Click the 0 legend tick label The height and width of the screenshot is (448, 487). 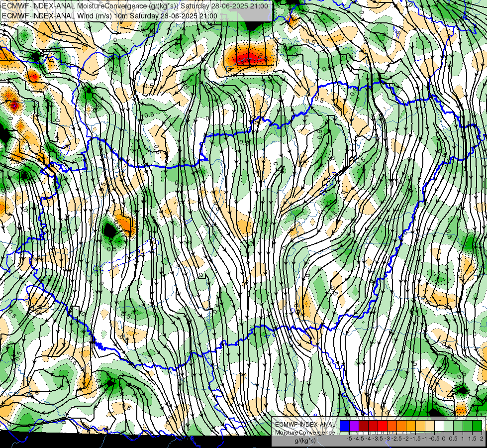(444, 439)
